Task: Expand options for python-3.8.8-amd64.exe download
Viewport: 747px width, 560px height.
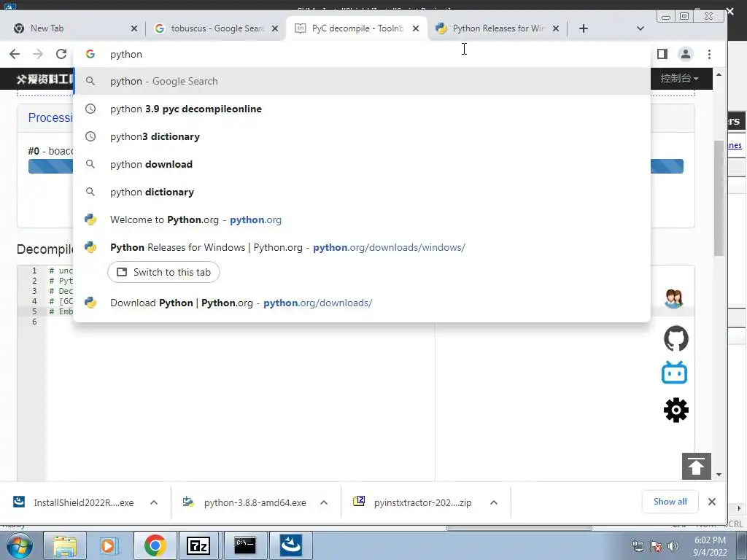Action: coord(324,502)
